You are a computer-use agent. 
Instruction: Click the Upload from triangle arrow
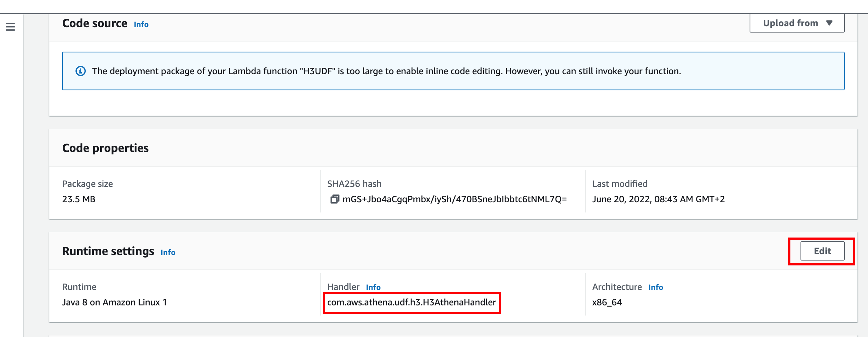tap(829, 23)
